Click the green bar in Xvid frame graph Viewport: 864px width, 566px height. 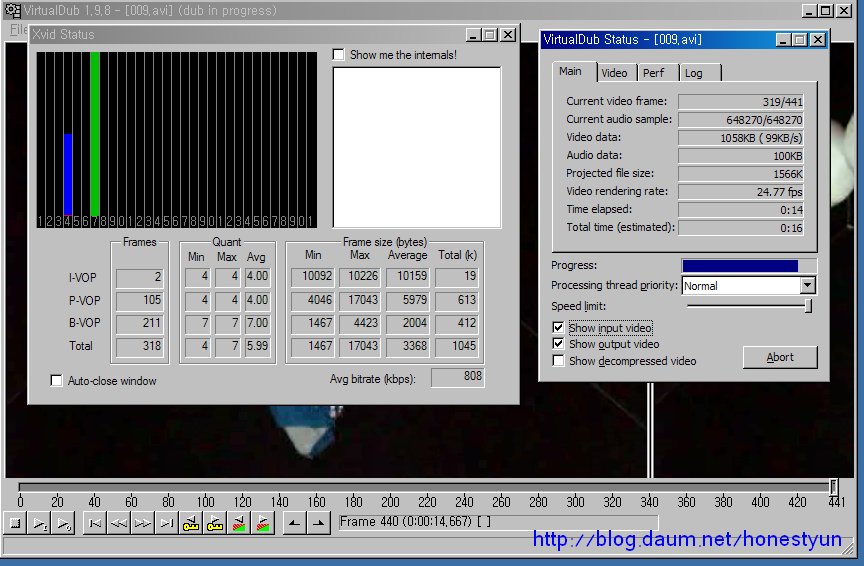(95, 133)
